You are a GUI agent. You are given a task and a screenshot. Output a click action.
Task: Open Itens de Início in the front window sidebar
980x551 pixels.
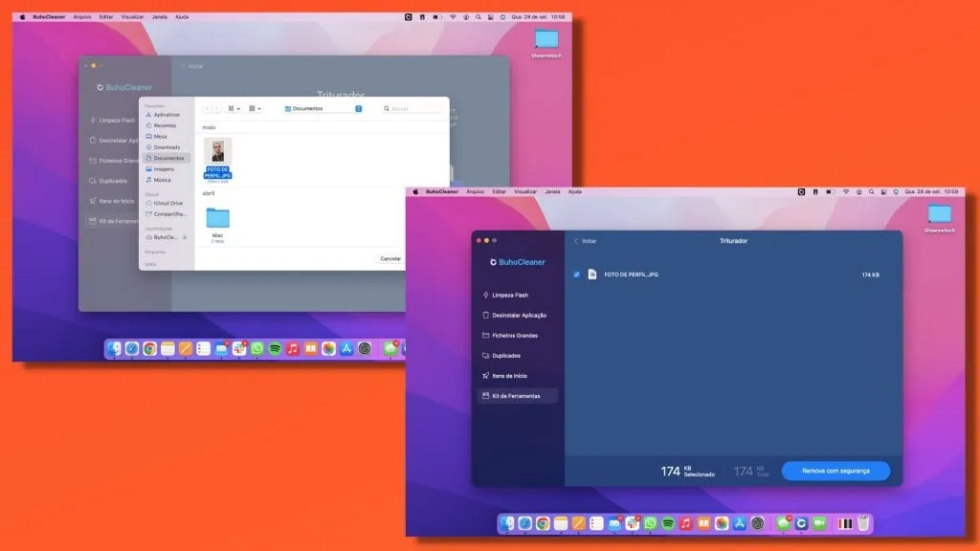[x=508, y=376]
